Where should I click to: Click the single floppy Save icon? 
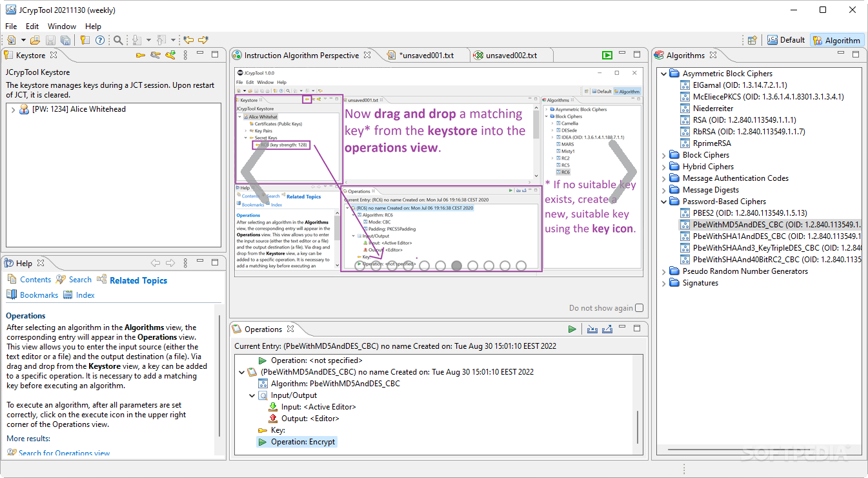(x=50, y=40)
